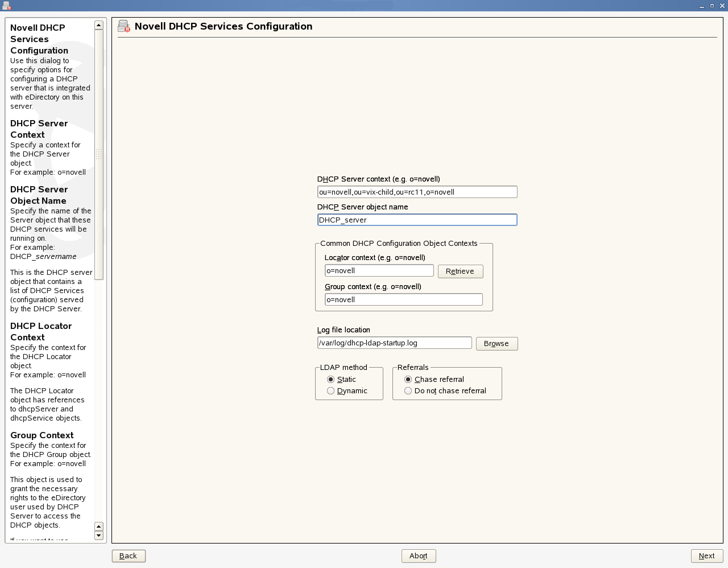Viewport: 728px width, 568px height.
Task: Close the configuration window
Action: tap(722, 6)
